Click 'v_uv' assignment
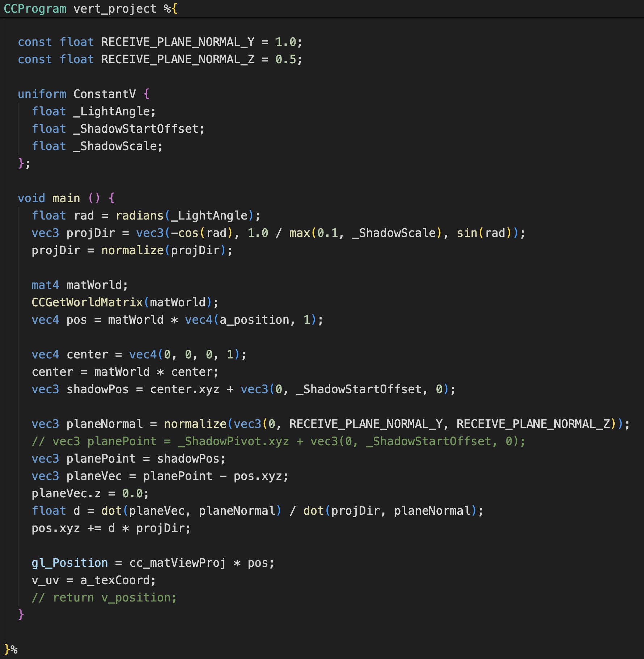Viewport: 644px width, 659px height. pyautogui.click(x=45, y=580)
